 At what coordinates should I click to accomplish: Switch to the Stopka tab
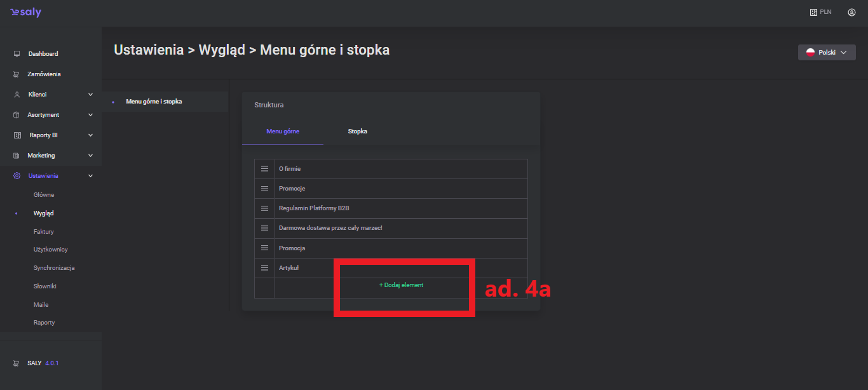357,131
